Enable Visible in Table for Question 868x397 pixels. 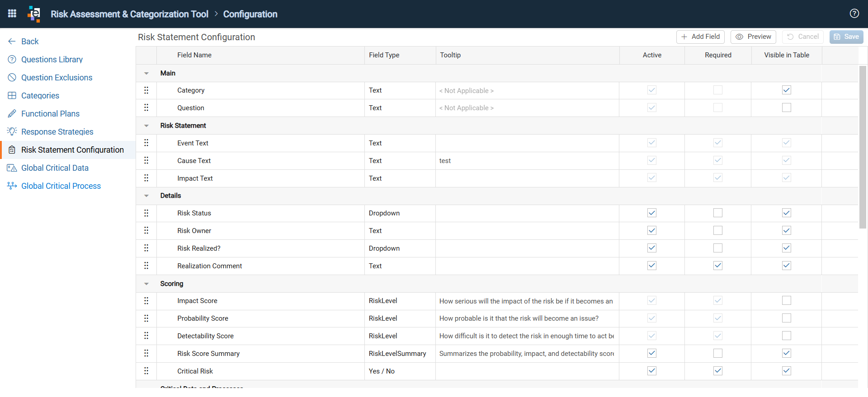[787, 107]
